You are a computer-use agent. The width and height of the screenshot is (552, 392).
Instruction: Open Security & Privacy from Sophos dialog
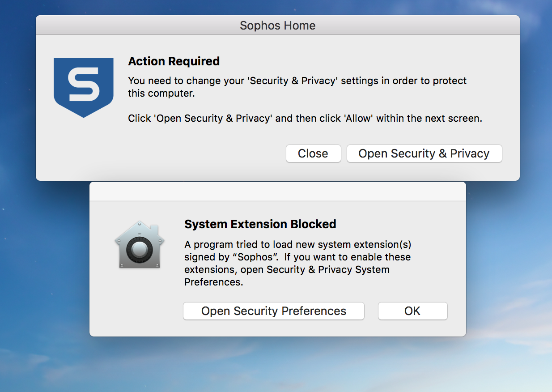pyautogui.click(x=424, y=153)
